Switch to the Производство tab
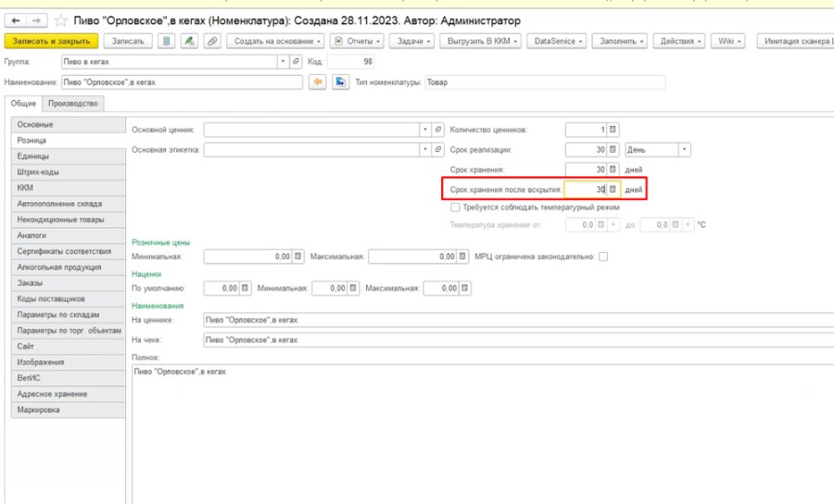 tap(73, 103)
